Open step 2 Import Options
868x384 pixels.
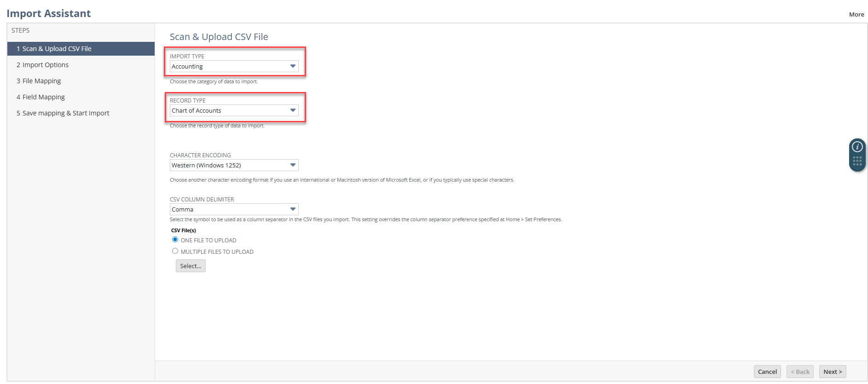tap(45, 65)
